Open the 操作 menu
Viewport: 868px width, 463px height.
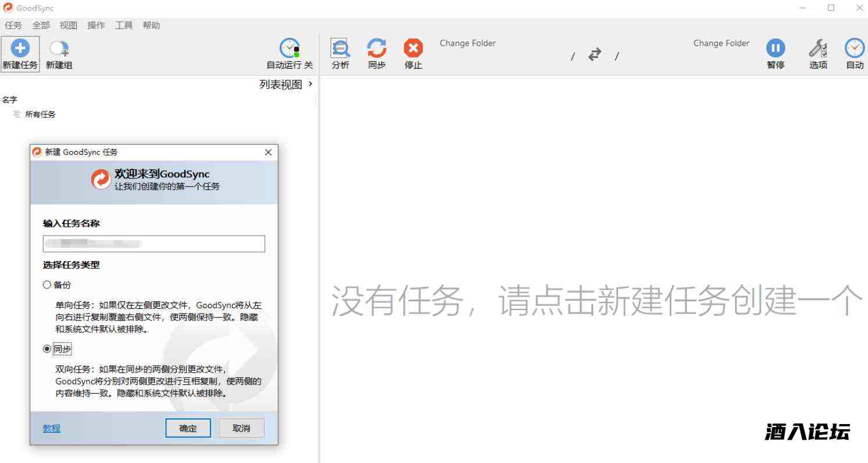[x=97, y=26]
